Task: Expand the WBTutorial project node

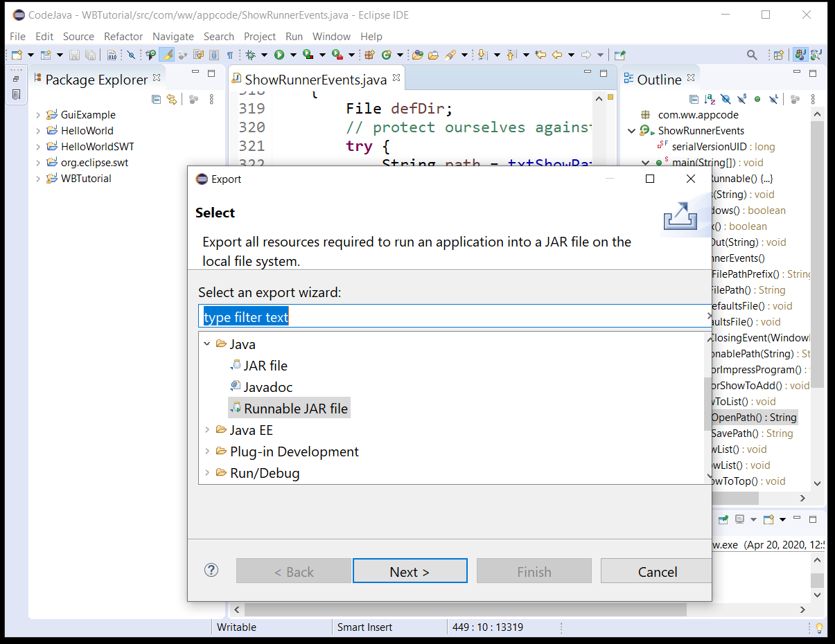Action: pyautogui.click(x=38, y=179)
